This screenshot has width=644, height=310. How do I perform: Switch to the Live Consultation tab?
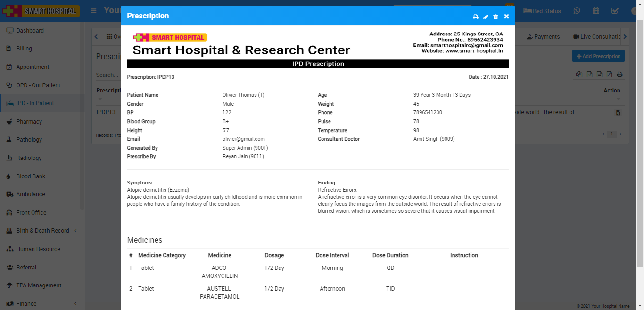point(597,37)
